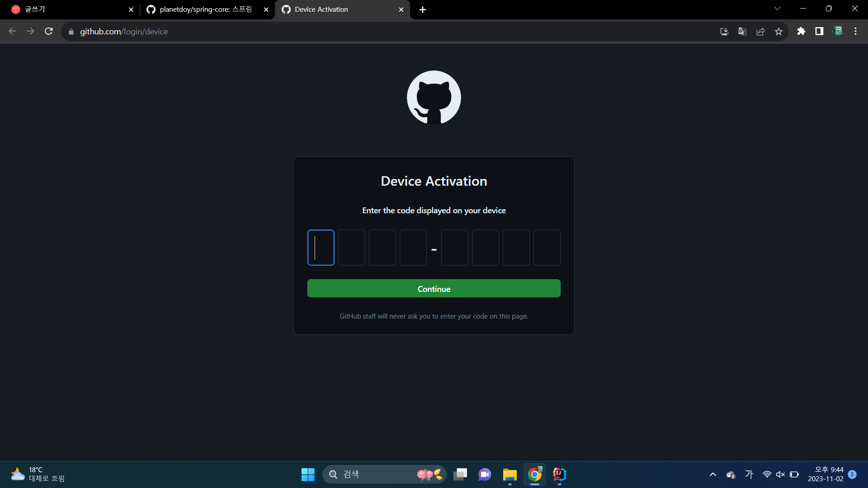Image resolution: width=868 pixels, height=488 pixels.
Task: Open File Explorer on taskbar
Action: pyautogui.click(x=509, y=474)
